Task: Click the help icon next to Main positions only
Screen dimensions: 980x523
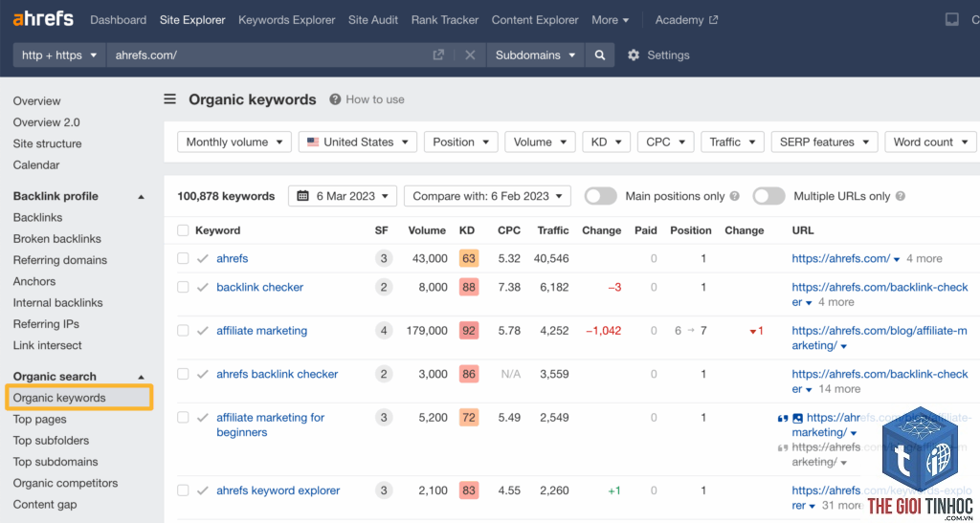Action: point(734,196)
